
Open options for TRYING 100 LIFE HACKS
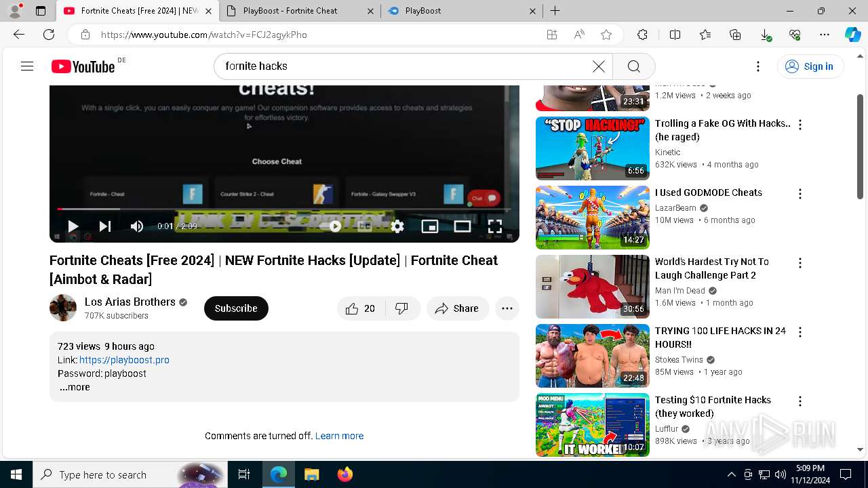[x=800, y=332]
